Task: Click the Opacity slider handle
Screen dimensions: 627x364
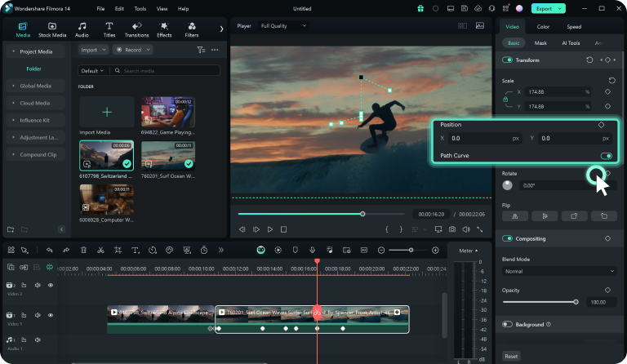Action: (576, 302)
